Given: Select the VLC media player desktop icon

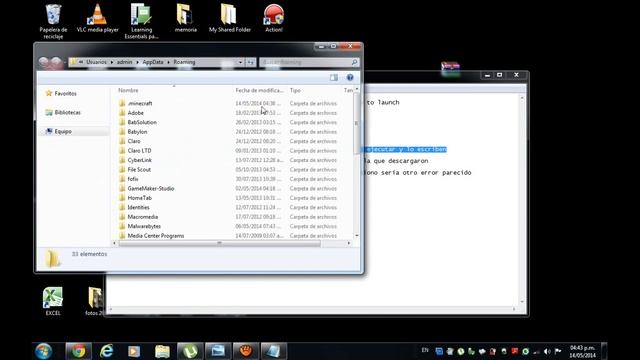Looking at the screenshot, I should tap(98, 18).
